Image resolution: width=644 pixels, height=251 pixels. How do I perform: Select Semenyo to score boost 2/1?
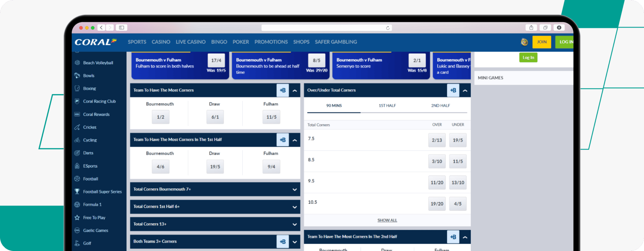coord(417,60)
